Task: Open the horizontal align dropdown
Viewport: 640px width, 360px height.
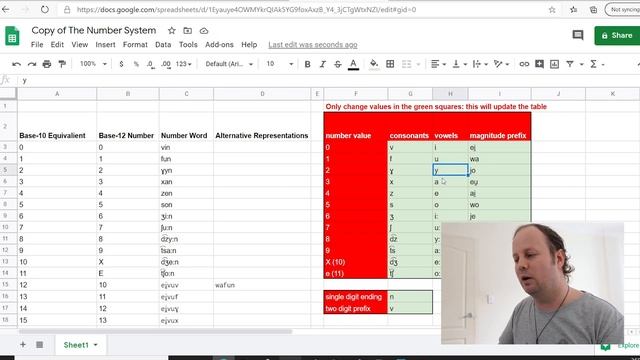Action: (x=438, y=64)
